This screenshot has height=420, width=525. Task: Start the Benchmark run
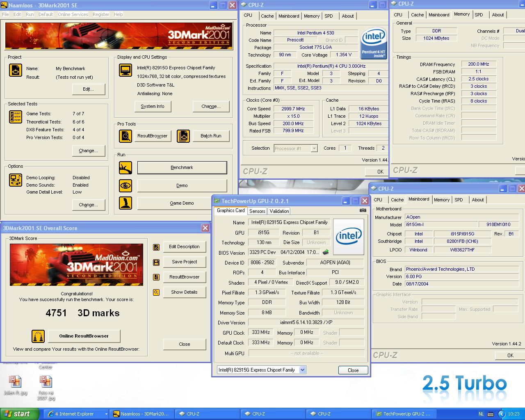click(x=182, y=167)
